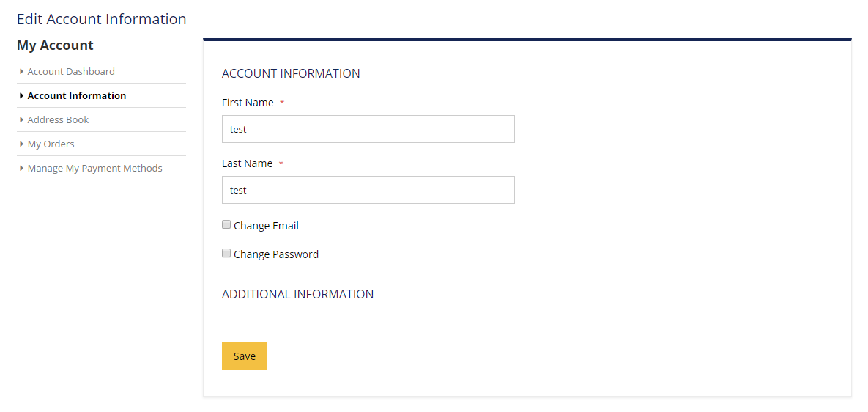The image size is (868, 412).
Task: Click the arrow beside Manage My Payment Methods
Action: pos(22,168)
